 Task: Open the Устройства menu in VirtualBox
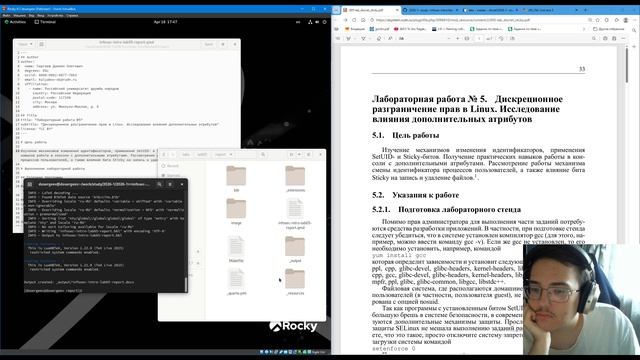(x=55, y=16)
